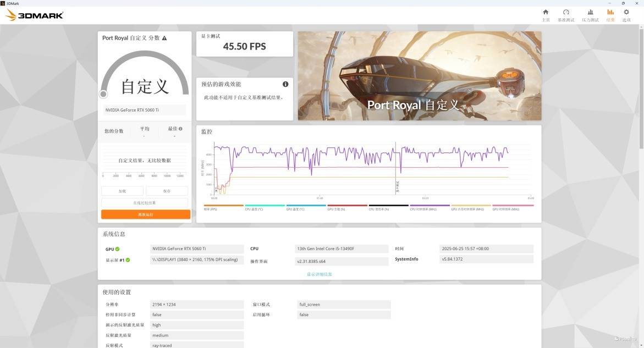Toggle the frame rate (FPS) chart legend
The height and width of the screenshot is (348, 644).
tap(223, 207)
